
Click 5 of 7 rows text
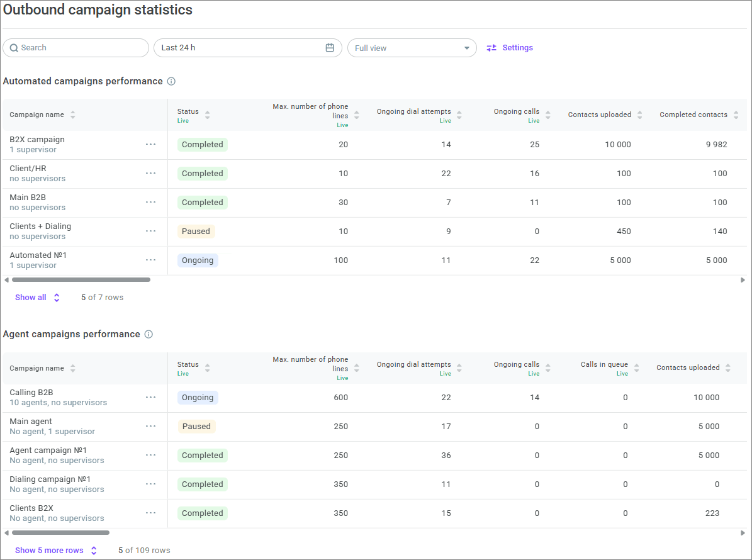tap(102, 297)
